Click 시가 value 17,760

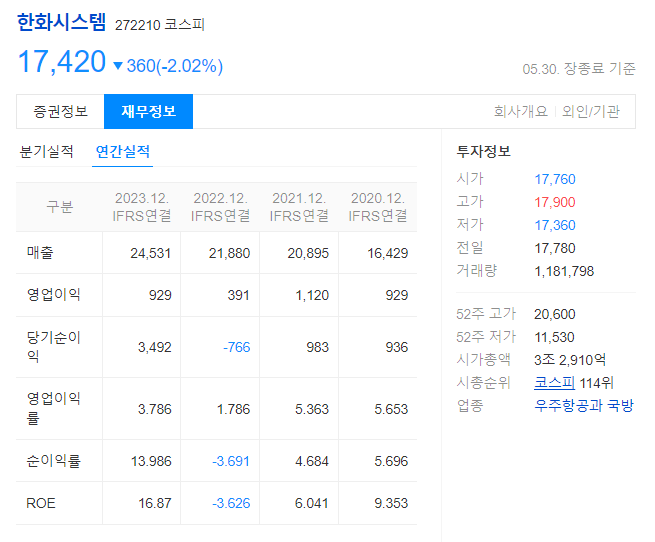(555, 179)
